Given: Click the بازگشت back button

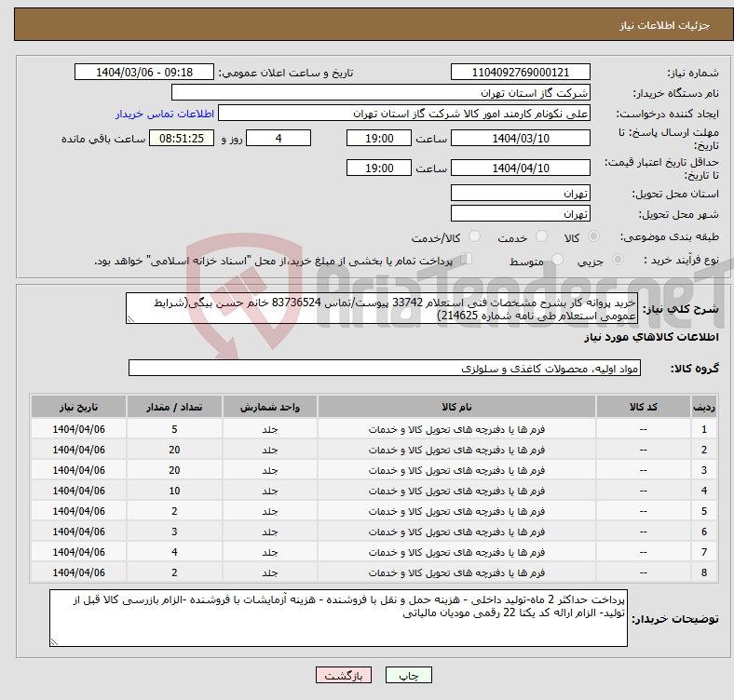Looking at the screenshot, I should tap(344, 675).
